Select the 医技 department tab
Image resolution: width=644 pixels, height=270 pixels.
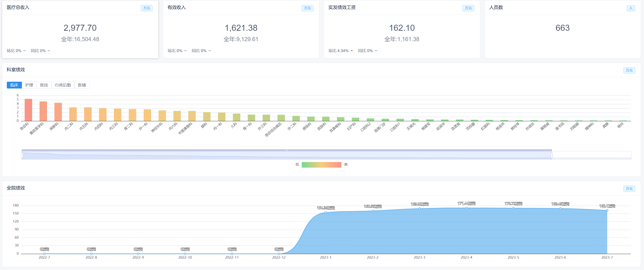point(44,85)
